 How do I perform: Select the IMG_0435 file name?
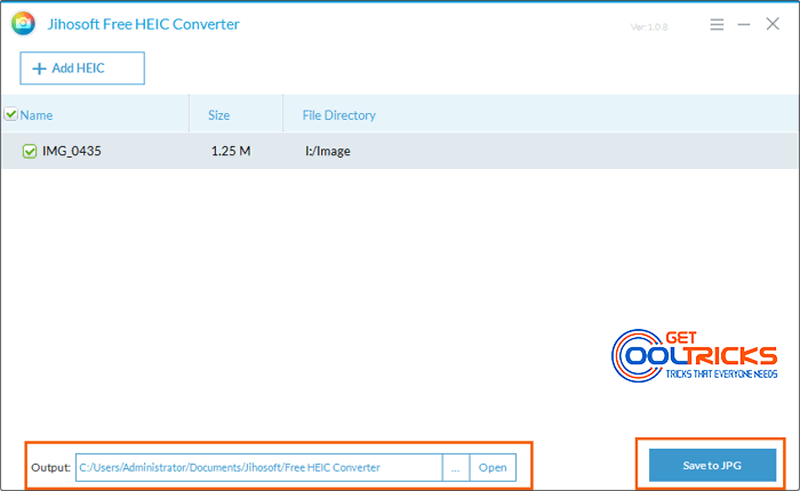(x=71, y=151)
